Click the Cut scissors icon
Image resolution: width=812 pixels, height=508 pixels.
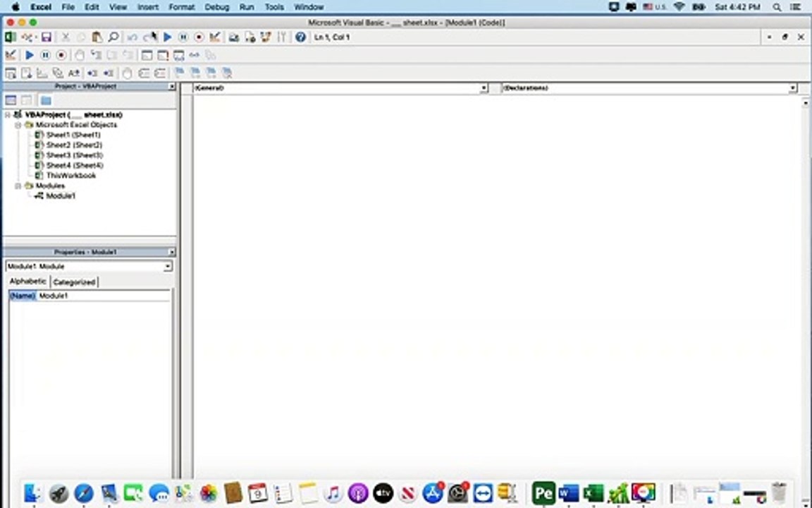(x=66, y=37)
